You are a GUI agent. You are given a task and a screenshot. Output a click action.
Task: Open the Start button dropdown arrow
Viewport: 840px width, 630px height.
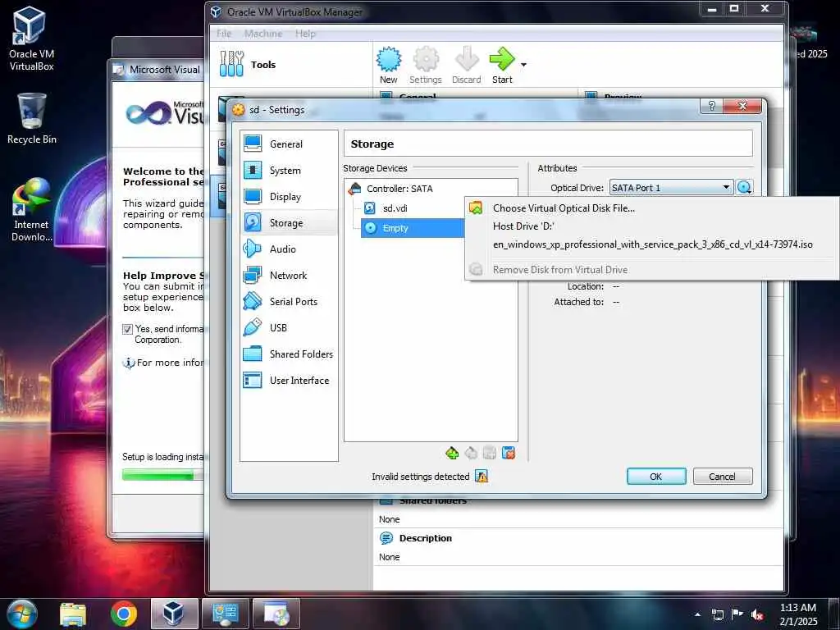click(x=523, y=65)
